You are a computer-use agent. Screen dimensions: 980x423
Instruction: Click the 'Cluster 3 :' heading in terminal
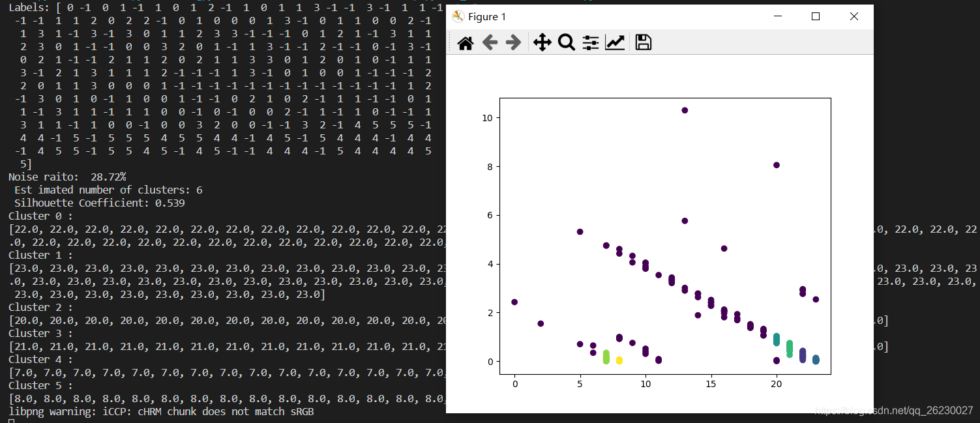[40, 333]
